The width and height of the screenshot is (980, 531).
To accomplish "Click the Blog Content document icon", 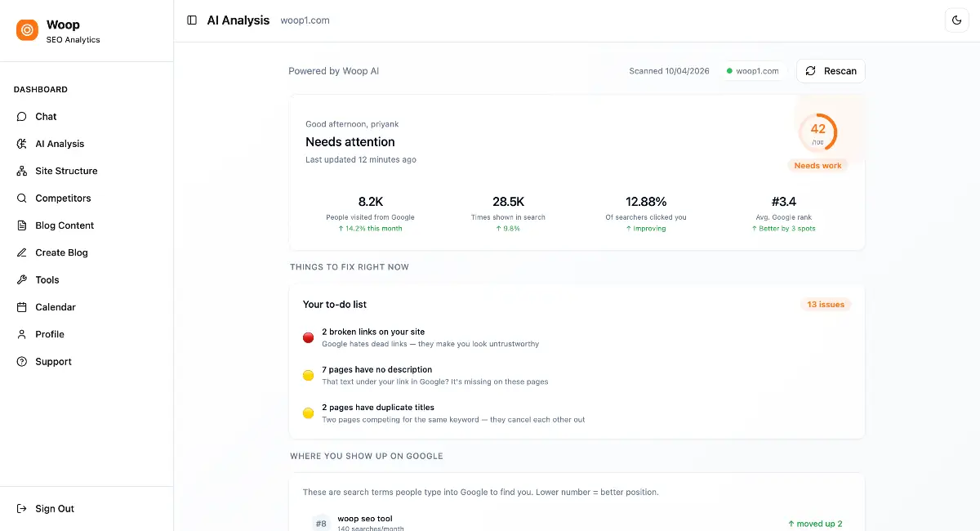I will coord(22,225).
